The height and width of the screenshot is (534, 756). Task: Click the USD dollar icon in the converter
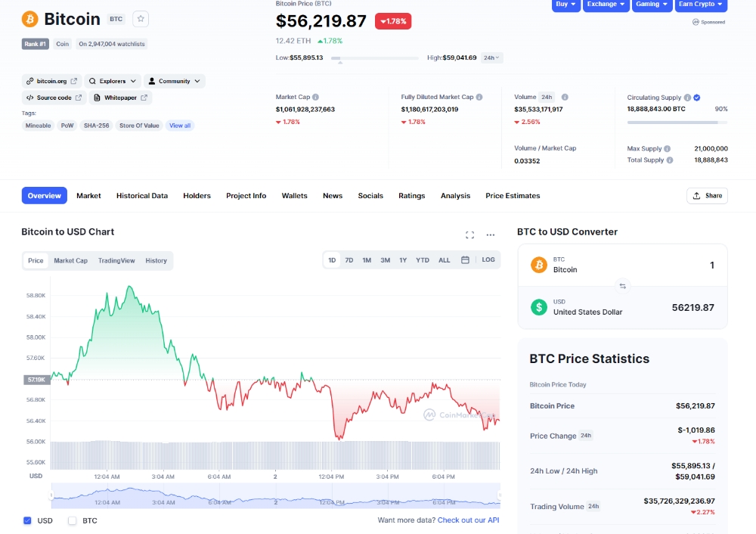point(538,307)
